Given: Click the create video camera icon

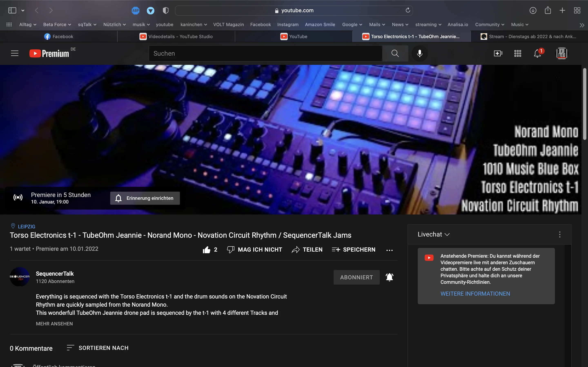Looking at the screenshot, I should tap(498, 53).
